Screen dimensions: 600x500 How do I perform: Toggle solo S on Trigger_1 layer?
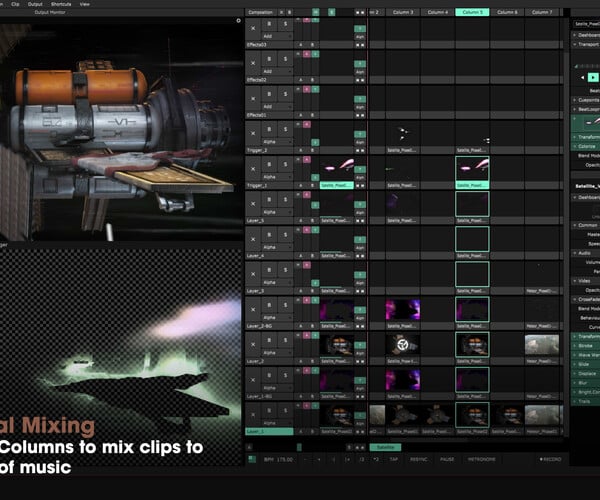(285, 164)
